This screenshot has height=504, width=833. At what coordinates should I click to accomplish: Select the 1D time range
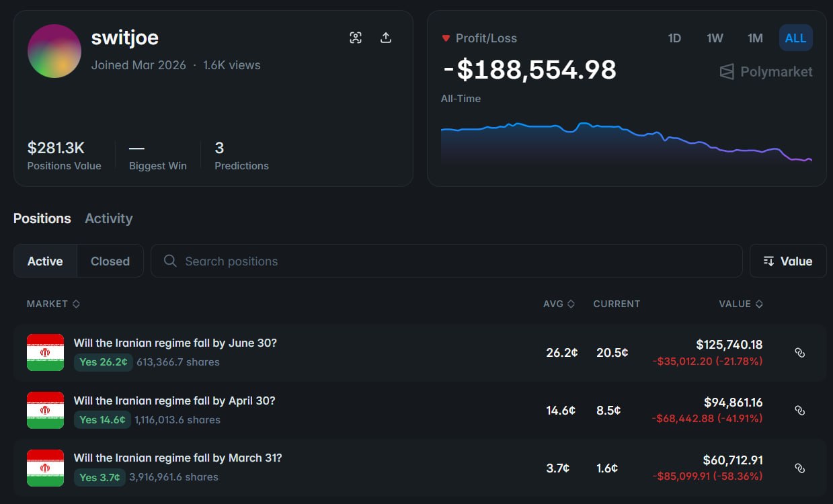(x=674, y=38)
